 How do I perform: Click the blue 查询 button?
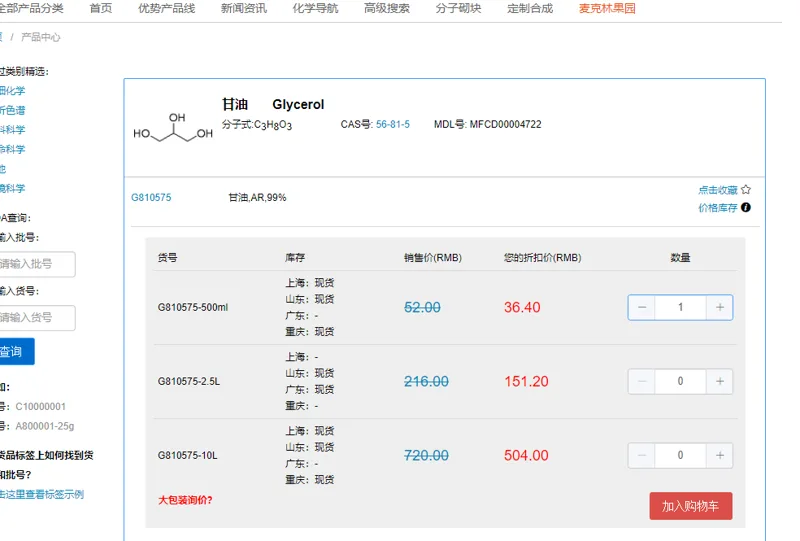tap(16, 351)
